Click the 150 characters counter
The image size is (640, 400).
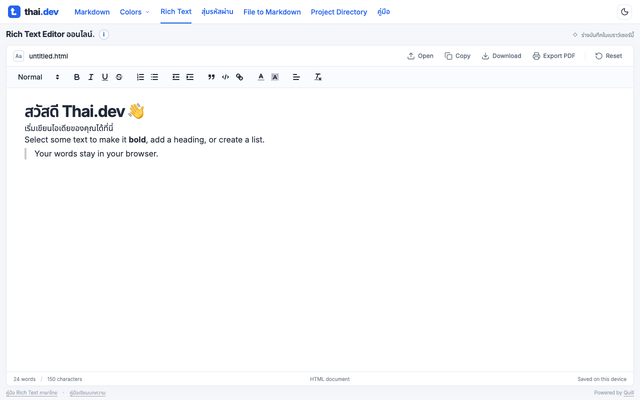pyautogui.click(x=64, y=379)
